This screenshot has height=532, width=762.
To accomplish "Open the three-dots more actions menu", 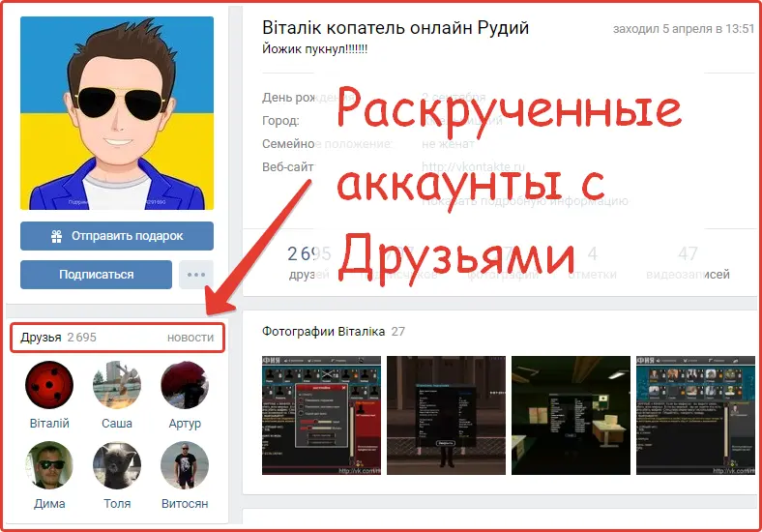I will tap(196, 275).
